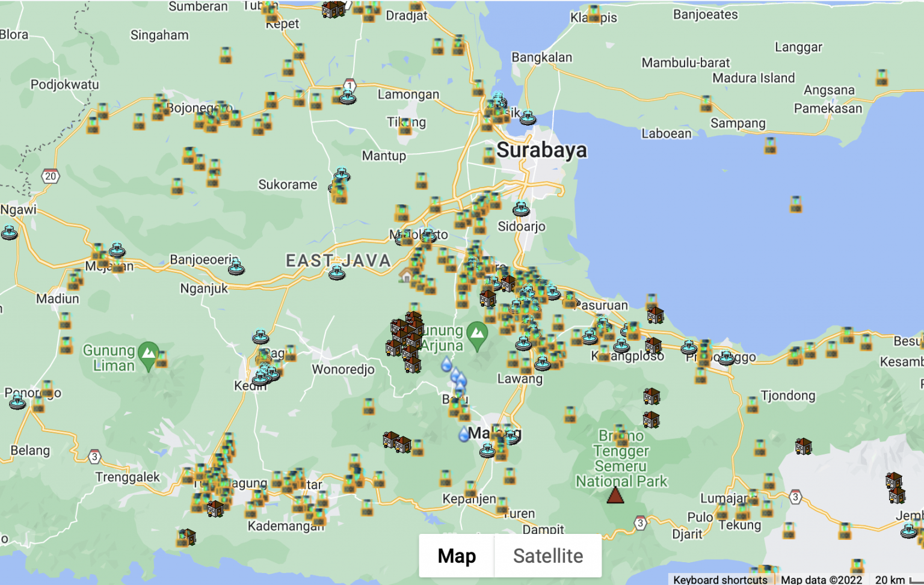Viewport: 924px width, 585px height.
Task: Select the fountain marker on Ponorogo label
Action: (x=17, y=402)
